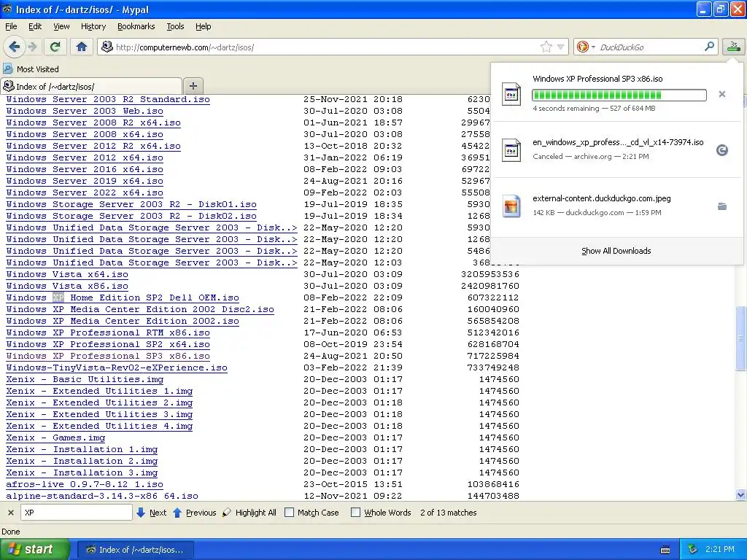
Task: Click the search magnifier icon
Action: click(709, 47)
